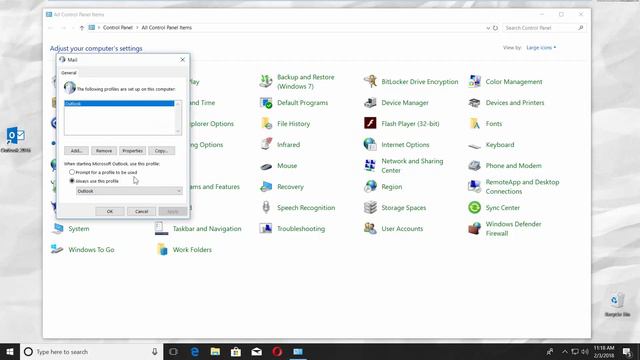Close the Mail dialog
The height and width of the screenshot is (360, 640).
[x=182, y=60]
